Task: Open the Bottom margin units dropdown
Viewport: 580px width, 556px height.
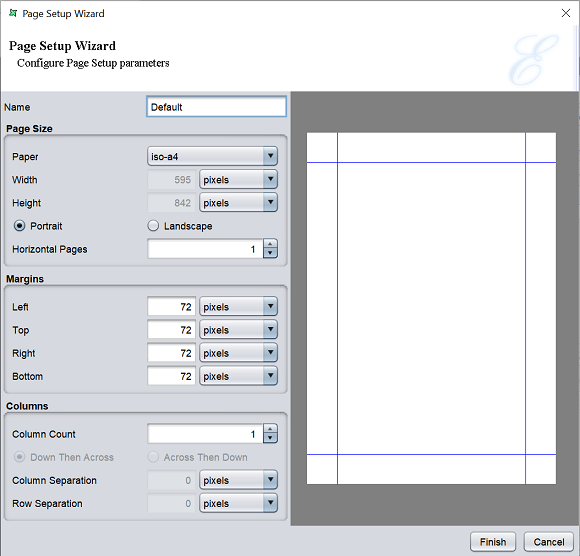Action: click(239, 376)
